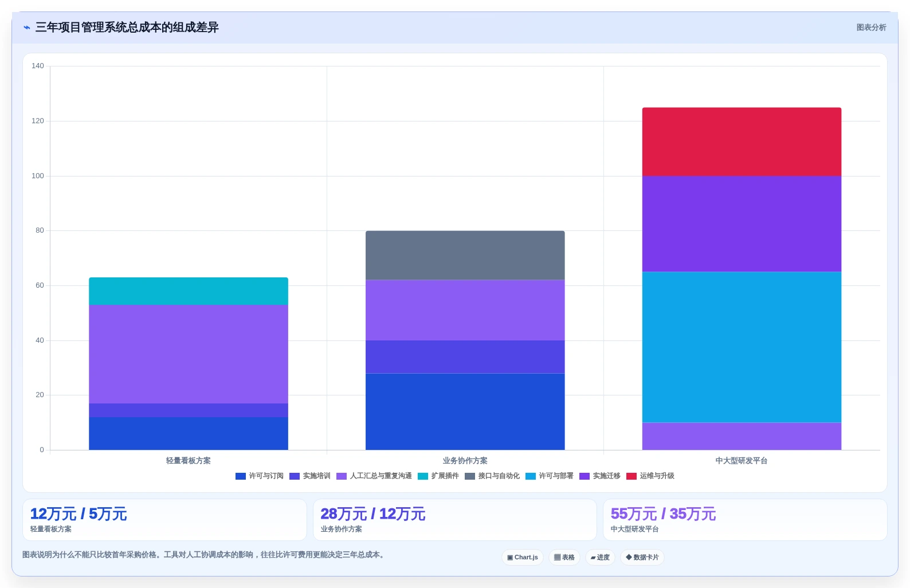Click the 表格 tag
The image size is (910, 588).
[564, 557]
